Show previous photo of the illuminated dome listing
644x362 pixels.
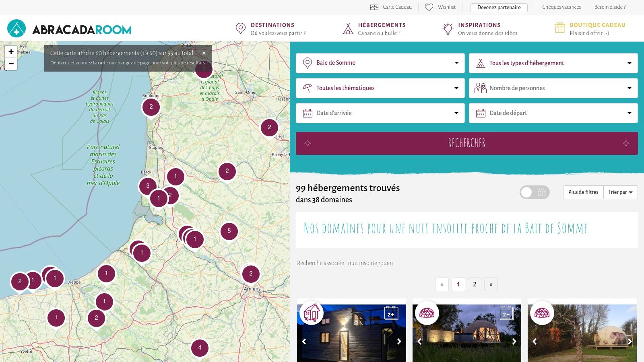point(419,341)
